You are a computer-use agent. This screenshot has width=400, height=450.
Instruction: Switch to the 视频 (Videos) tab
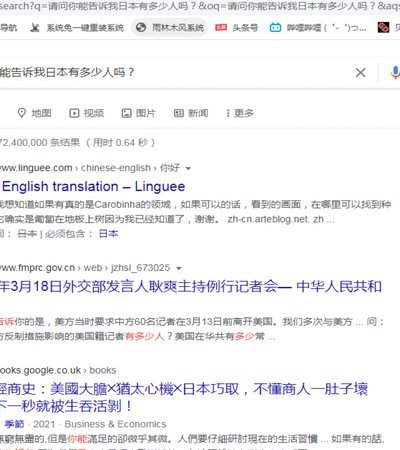click(86, 113)
